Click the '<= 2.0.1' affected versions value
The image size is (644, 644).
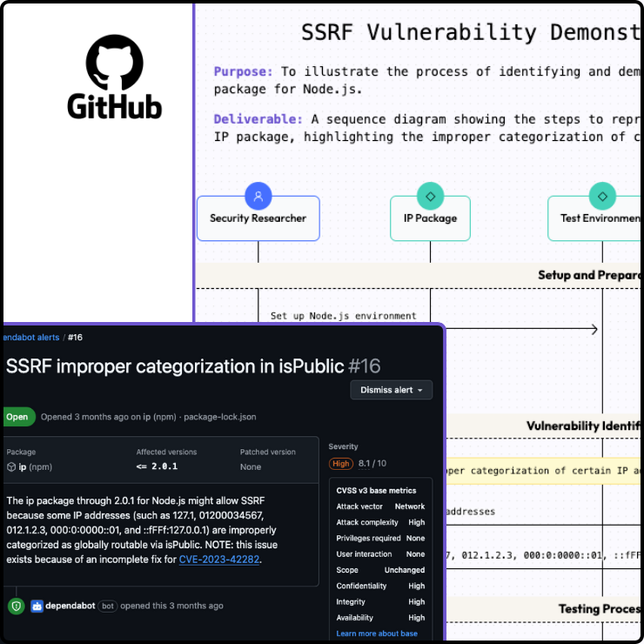[x=157, y=466]
